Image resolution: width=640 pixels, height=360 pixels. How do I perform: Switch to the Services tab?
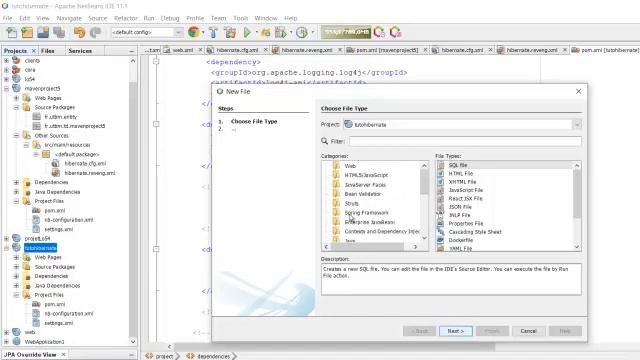(x=80, y=51)
